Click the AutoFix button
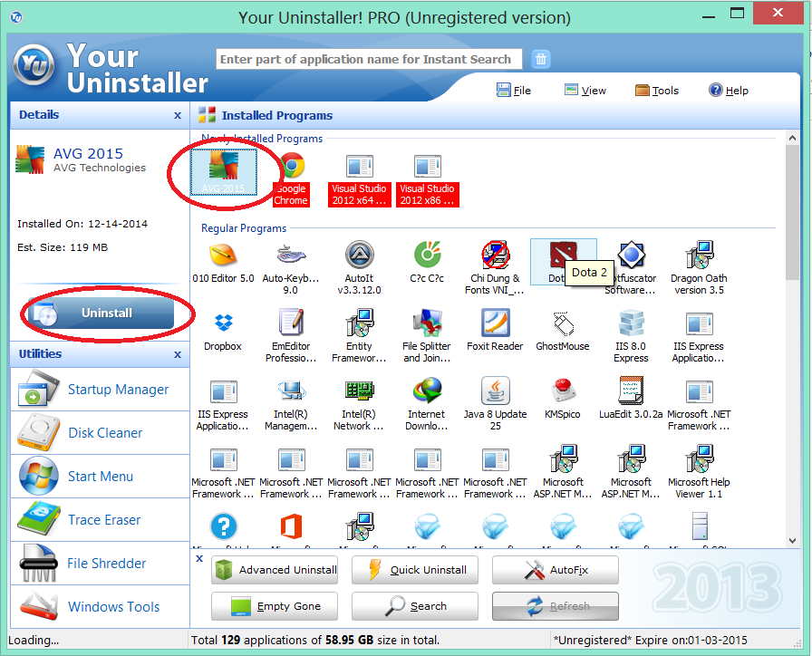The height and width of the screenshot is (656, 812). [556, 570]
